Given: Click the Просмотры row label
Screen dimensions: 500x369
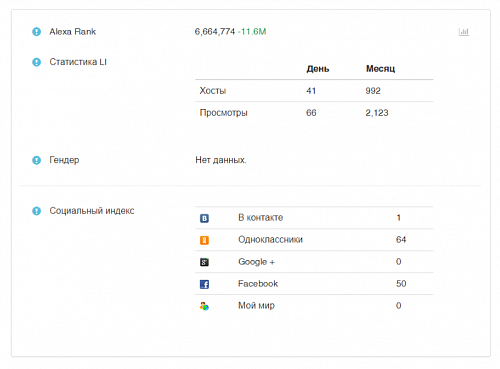Looking at the screenshot, I should (x=224, y=113).
